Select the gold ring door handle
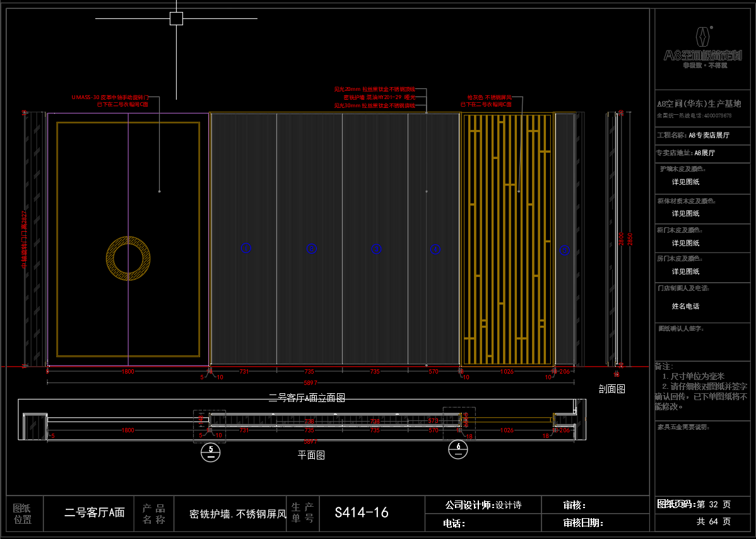 128,258
